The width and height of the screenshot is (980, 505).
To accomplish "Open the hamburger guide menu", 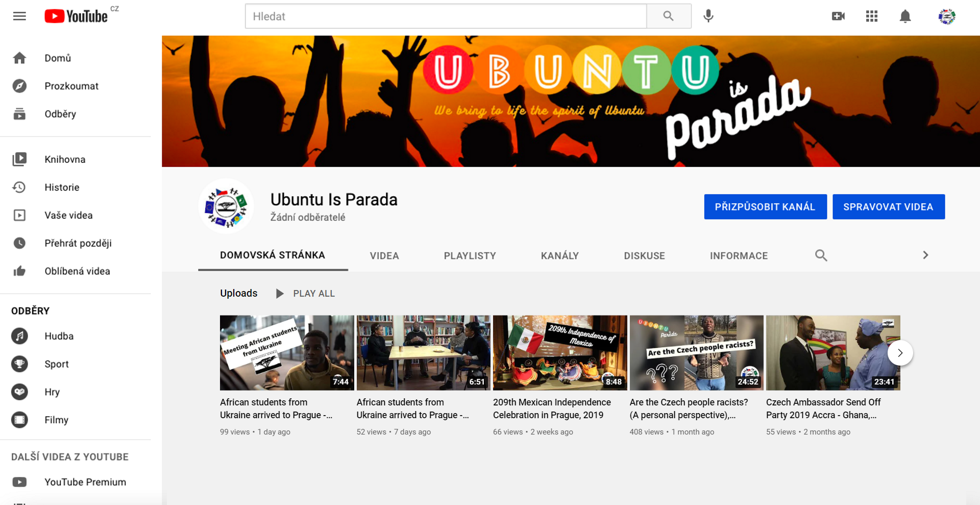I will pyautogui.click(x=19, y=16).
